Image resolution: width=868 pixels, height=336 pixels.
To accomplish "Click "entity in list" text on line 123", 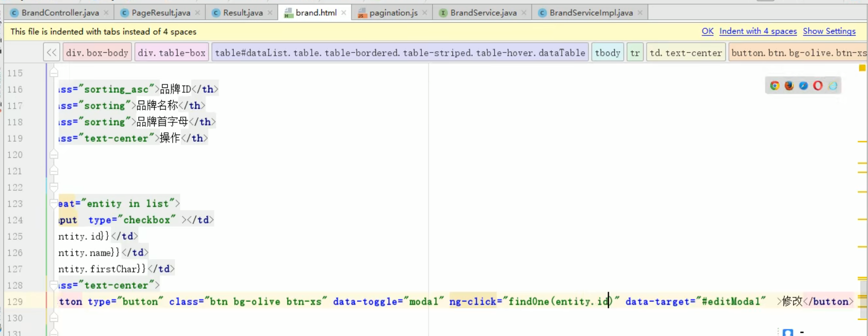I will (128, 204).
